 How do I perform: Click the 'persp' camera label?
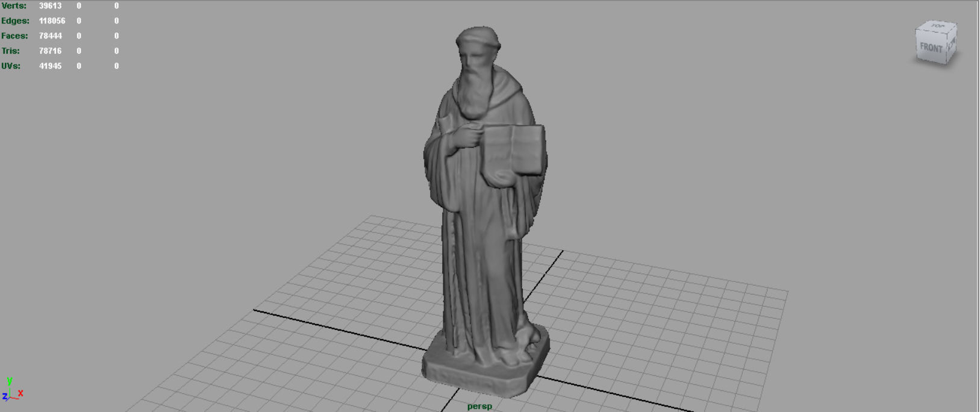479,407
